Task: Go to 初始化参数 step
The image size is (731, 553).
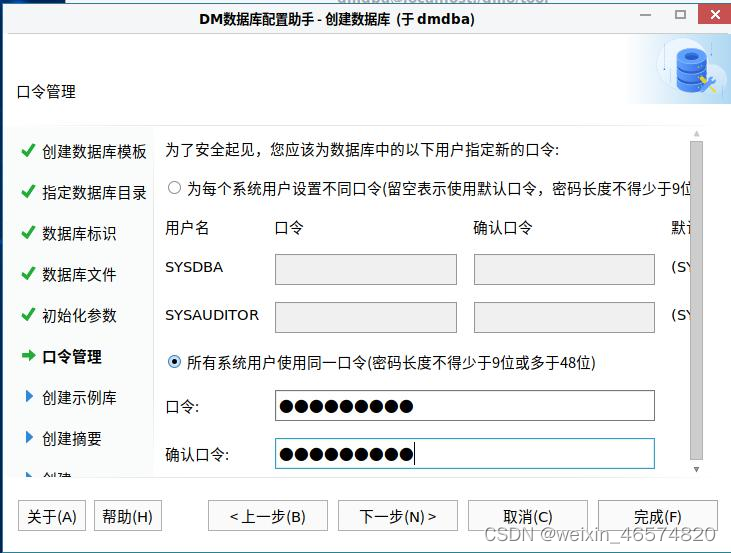Action: (x=79, y=316)
